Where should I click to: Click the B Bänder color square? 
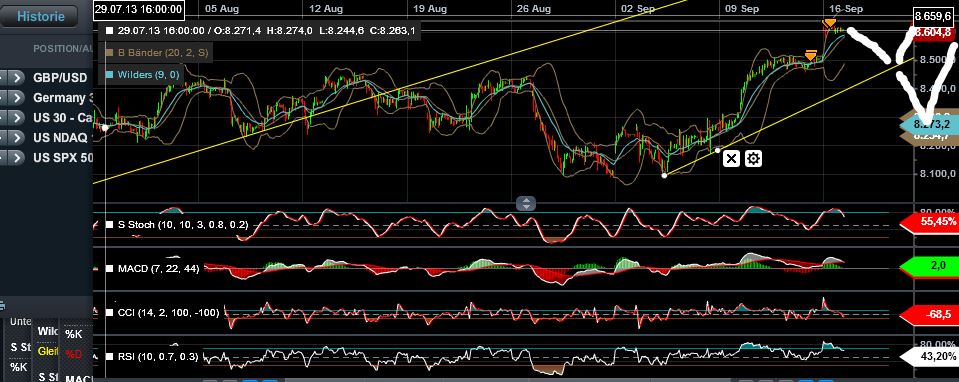[109, 53]
